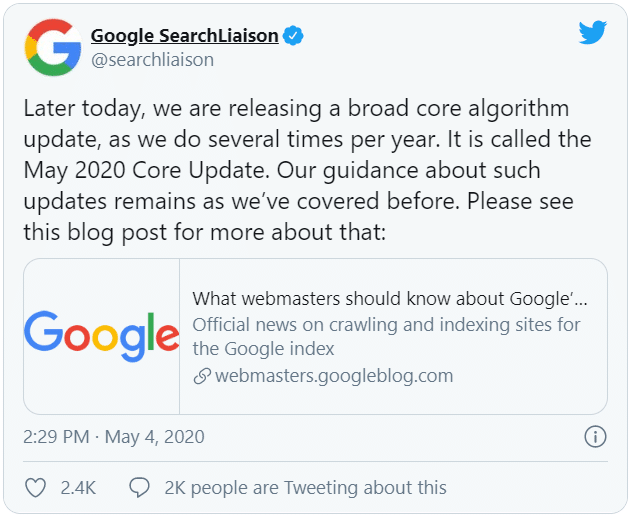The width and height of the screenshot is (632, 517).
Task: Like the tweet with the heart icon
Action: (x=35, y=488)
